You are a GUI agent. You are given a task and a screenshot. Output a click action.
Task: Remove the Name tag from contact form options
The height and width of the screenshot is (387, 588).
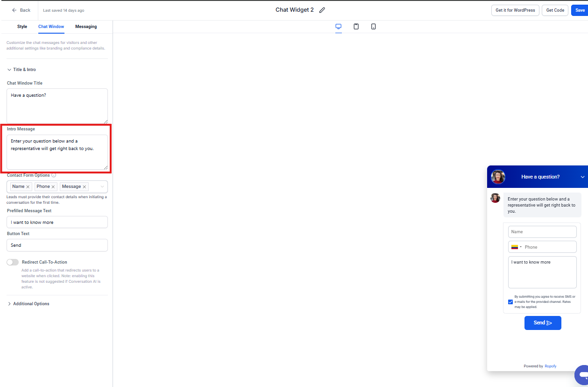click(28, 187)
